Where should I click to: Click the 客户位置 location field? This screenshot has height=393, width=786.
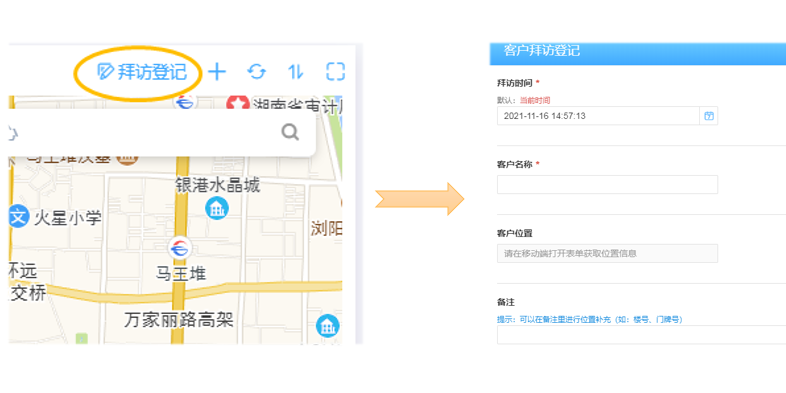tap(608, 253)
